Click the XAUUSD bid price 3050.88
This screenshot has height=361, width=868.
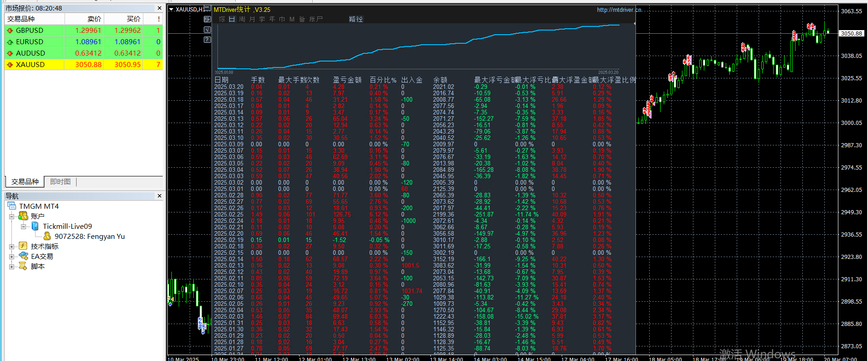pyautogui.click(x=88, y=65)
